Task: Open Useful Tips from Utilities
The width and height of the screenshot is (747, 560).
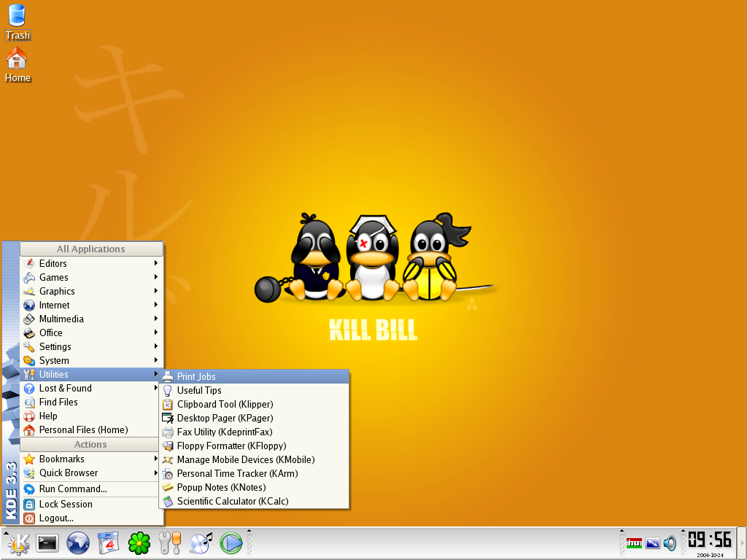Action: click(x=255, y=391)
